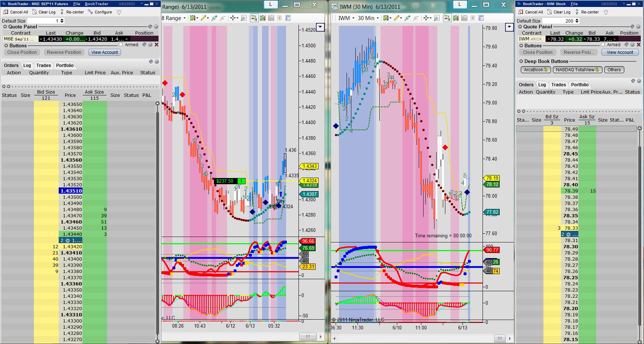Click help icon in IWM Quote Panel
Screen dimensions: 644x344
[x=638, y=27]
